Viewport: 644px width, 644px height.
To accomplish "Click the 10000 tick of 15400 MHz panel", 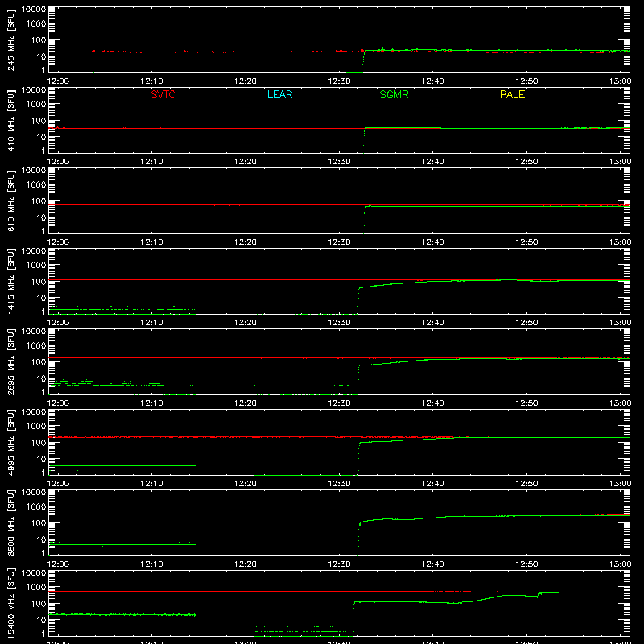I will click(34, 573).
